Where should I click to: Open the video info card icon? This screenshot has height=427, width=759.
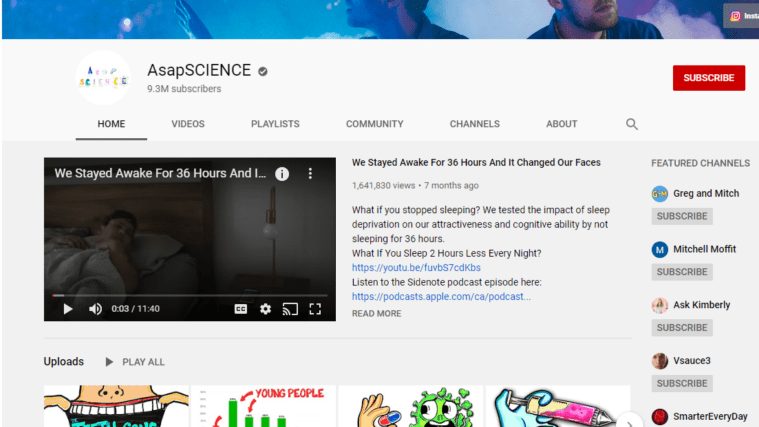click(282, 174)
